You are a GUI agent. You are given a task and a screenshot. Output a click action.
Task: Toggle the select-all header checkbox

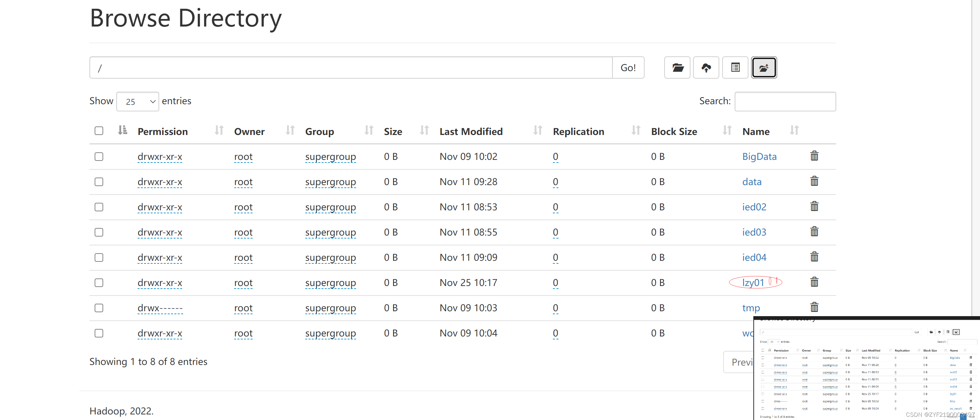pyautogui.click(x=99, y=131)
